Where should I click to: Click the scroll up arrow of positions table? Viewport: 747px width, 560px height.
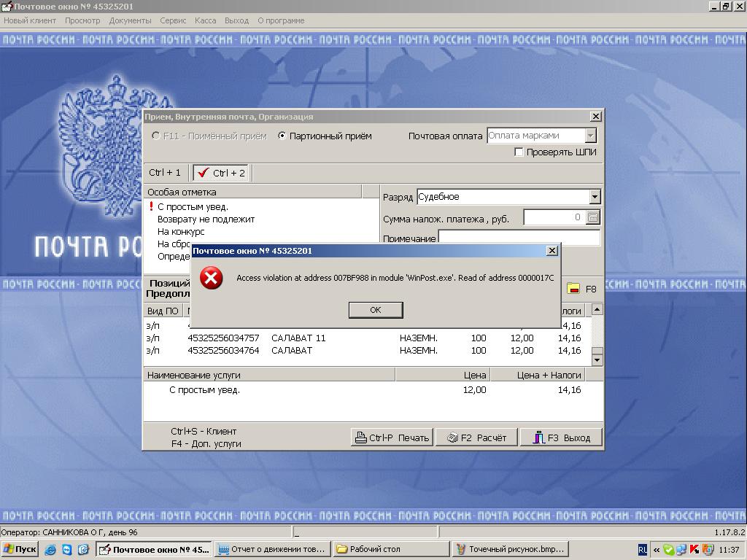597,309
